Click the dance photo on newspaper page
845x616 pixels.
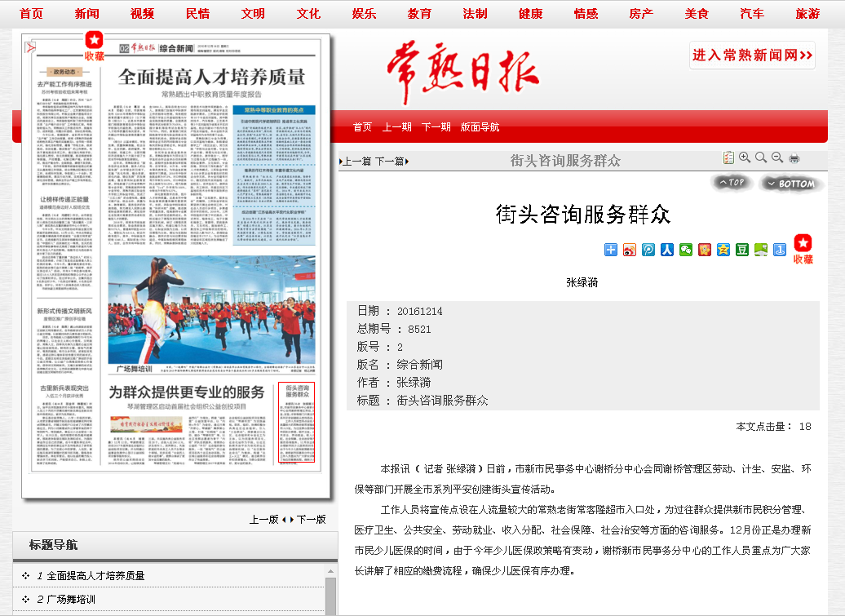[x=211, y=310]
